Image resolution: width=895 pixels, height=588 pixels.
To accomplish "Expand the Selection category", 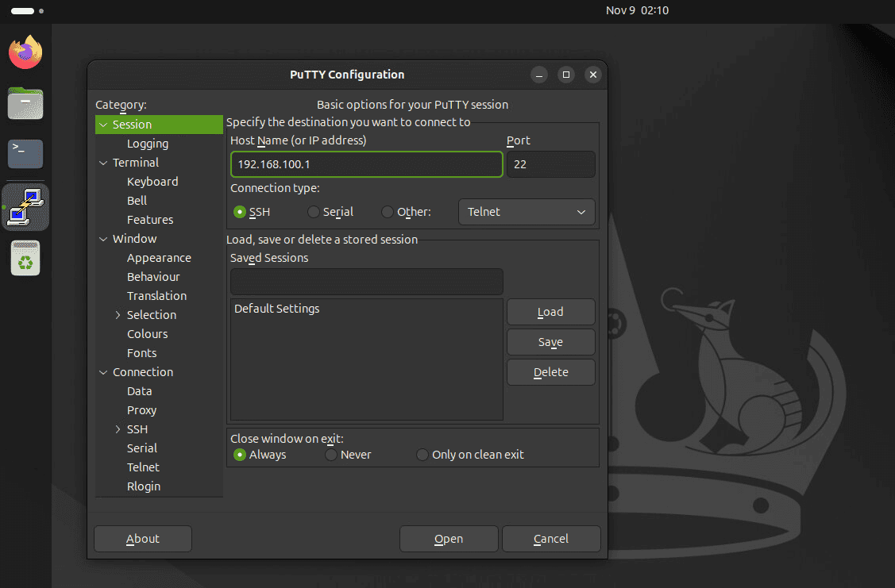I will coord(118,314).
